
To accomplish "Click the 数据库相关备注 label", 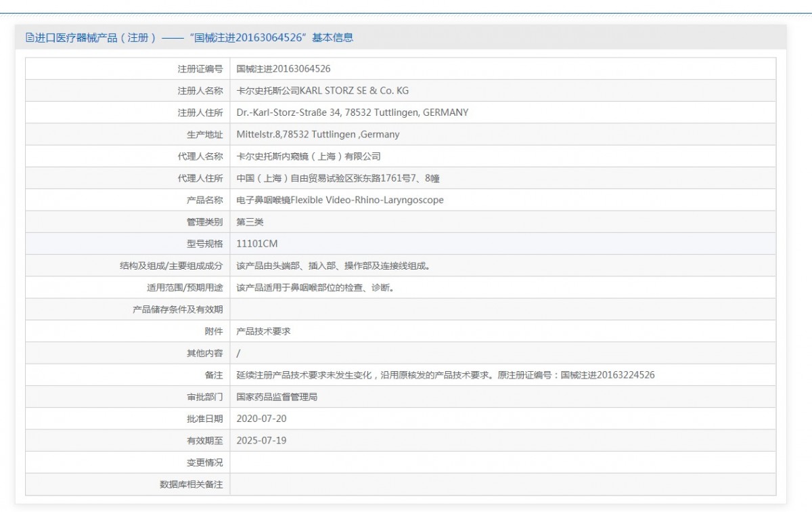I will coord(191,484).
